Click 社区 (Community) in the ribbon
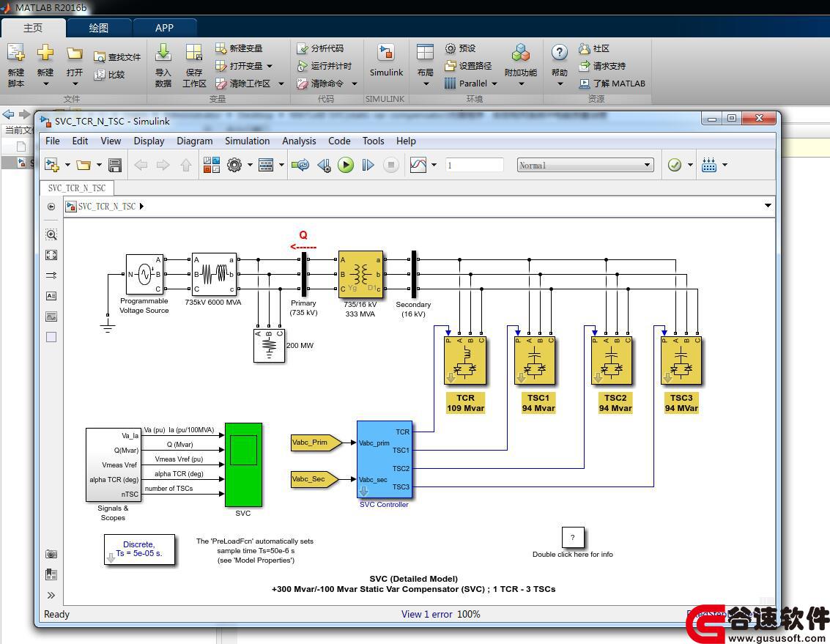 click(594, 48)
